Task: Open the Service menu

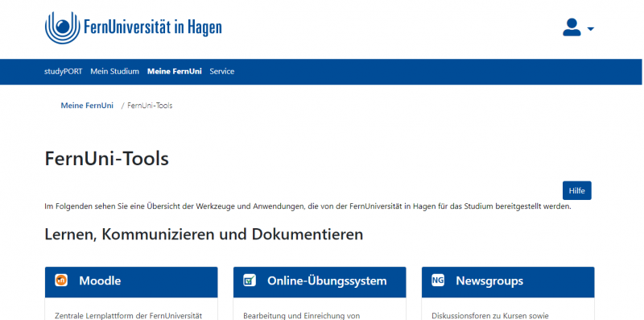Action: [x=222, y=72]
